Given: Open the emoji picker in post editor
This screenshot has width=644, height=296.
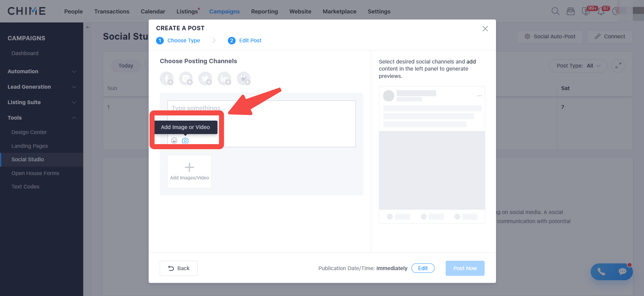Looking at the screenshot, I should pos(174,140).
